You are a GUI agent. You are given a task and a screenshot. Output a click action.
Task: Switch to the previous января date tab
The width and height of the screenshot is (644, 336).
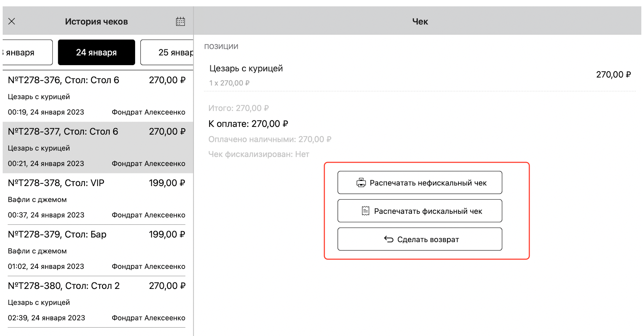coord(27,52)
